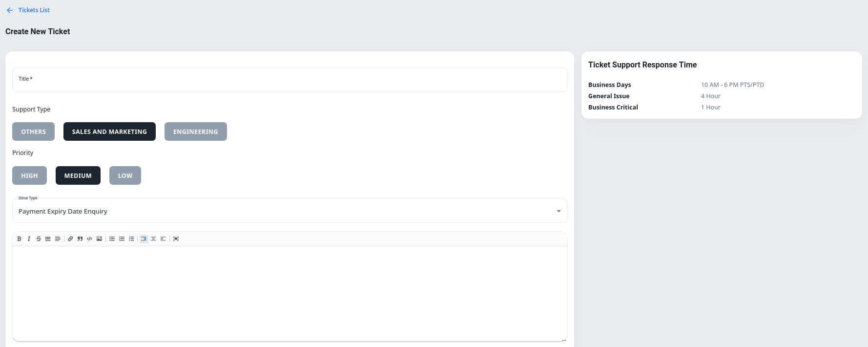This screenshot has width=868, height=347.
Task: Click the "10 AM - 6 PM PTS/PTD" value
Action: 732,85
